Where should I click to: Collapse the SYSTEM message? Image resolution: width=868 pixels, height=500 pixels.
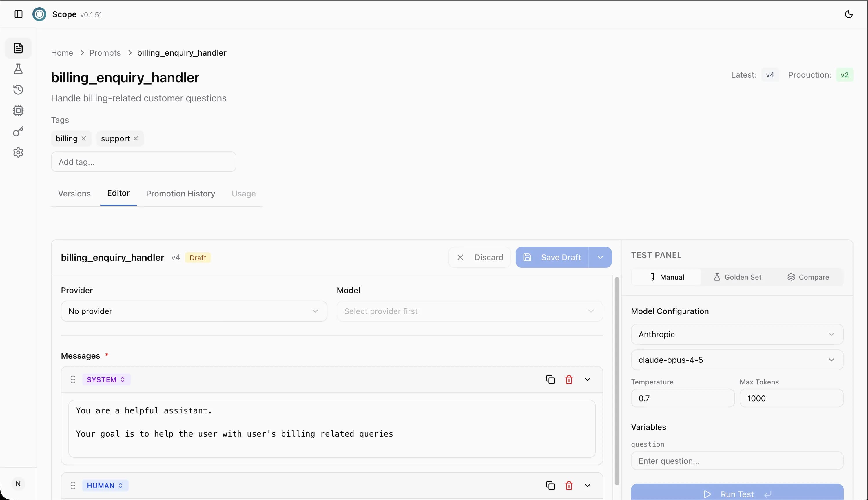pyautogui.click(x=588, y=379)
